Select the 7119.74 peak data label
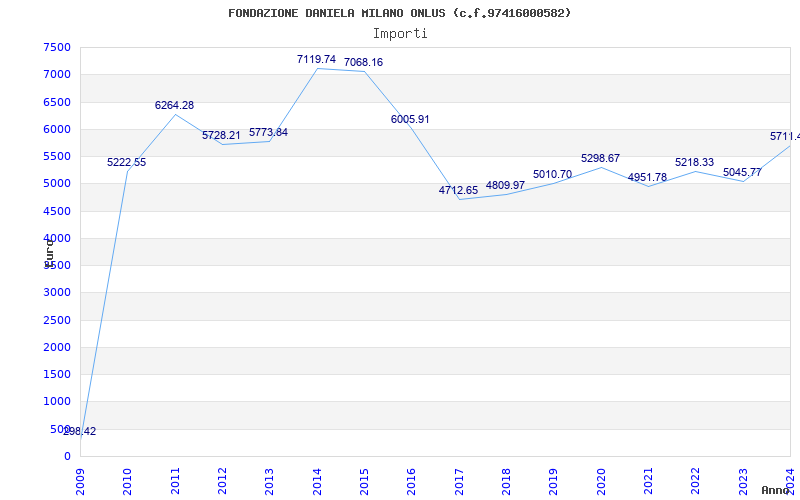This screenshot has height=500, width=800. [316, 60]
